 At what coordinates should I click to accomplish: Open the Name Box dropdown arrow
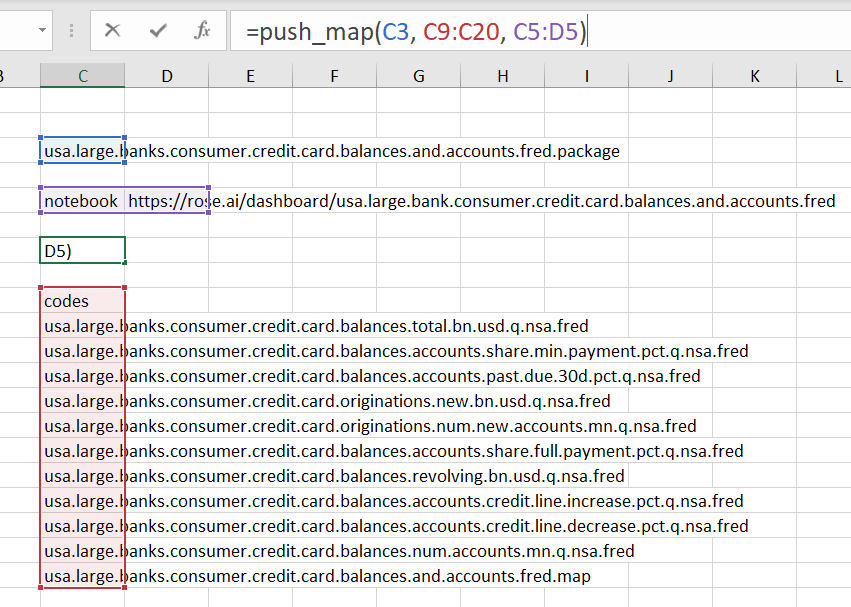click(x=42, y=30)
